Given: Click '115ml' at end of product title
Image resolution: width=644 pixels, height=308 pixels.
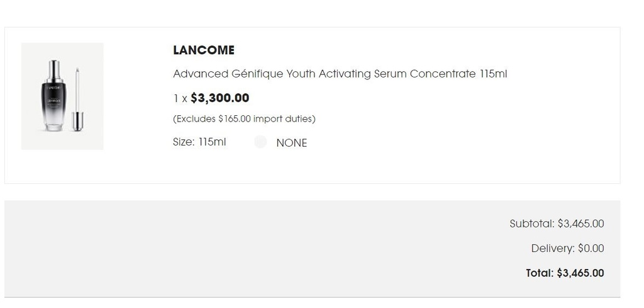Looking at the screenshot, I should tap(494, 74).
